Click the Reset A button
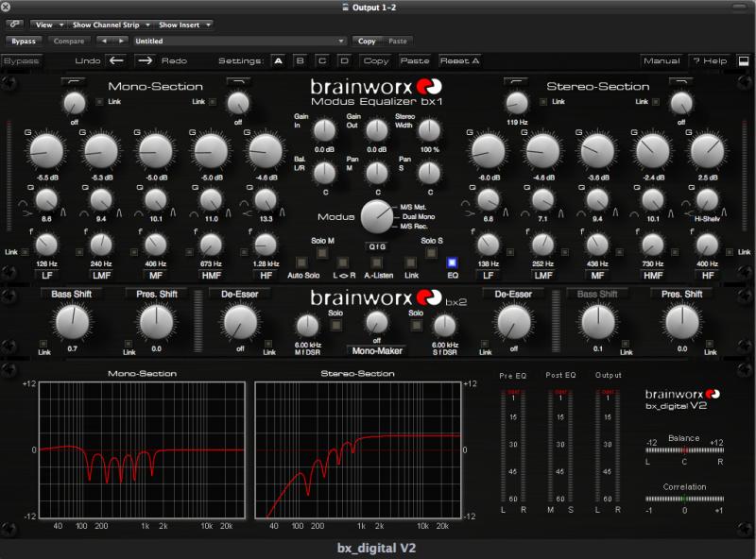The height and width of the screenshot is (559, 756). pos(459,60)
